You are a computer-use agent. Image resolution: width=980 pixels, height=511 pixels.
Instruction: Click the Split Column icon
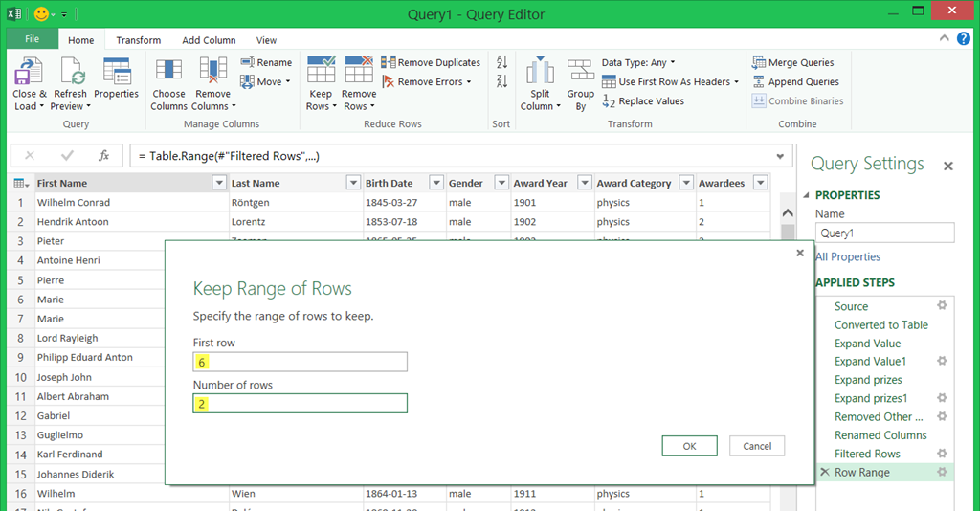pos(540,73)
